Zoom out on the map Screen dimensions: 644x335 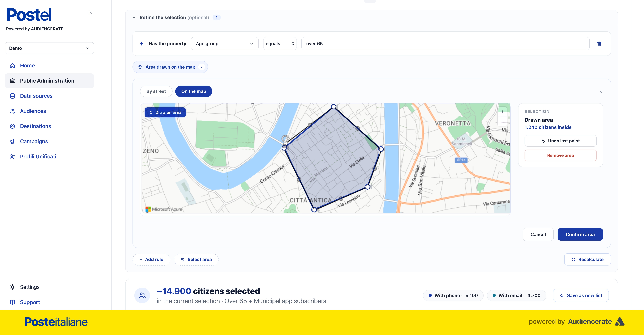(x=502, y=122)
